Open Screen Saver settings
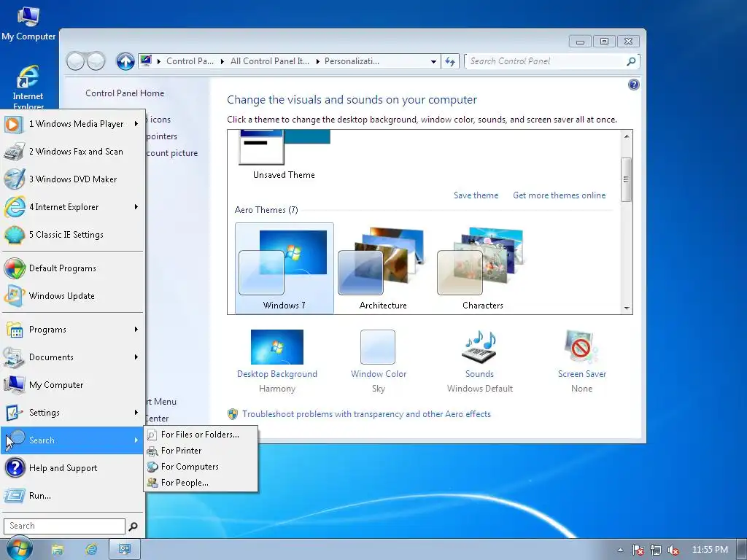The height and width of the screenshot is (560, 747). (581, 362)
